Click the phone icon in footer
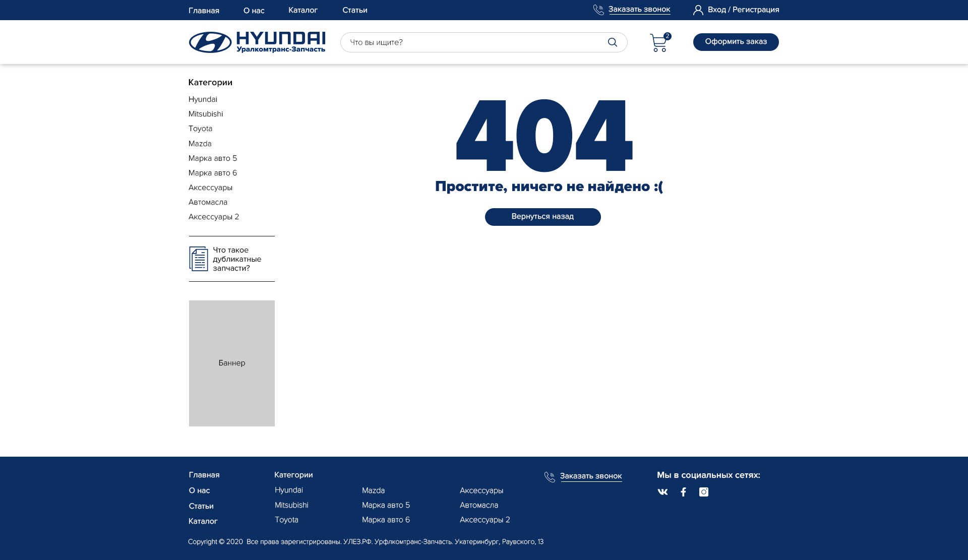The width and height of the screenshot is (968, 560). [550, 477]
